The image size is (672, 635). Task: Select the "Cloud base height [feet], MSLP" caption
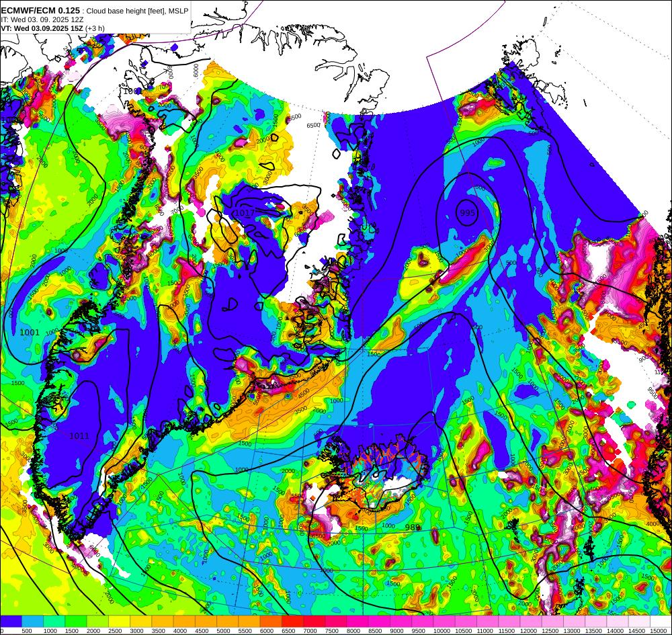tap(137, 11)
